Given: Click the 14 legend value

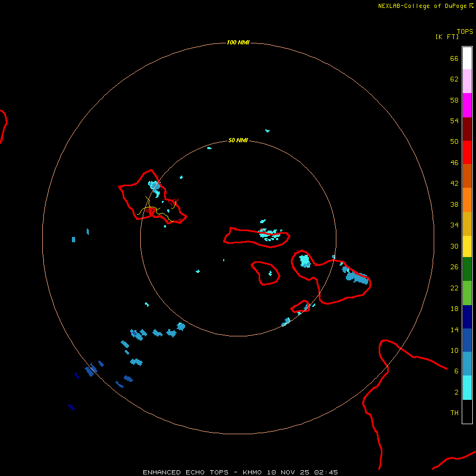Looking at the screenshot, I should 454,329.
